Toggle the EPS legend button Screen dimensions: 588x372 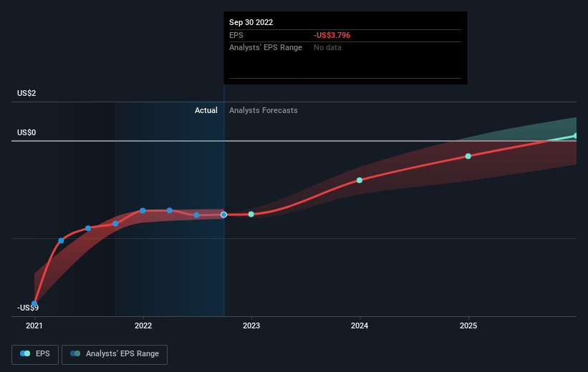(35, 354)
